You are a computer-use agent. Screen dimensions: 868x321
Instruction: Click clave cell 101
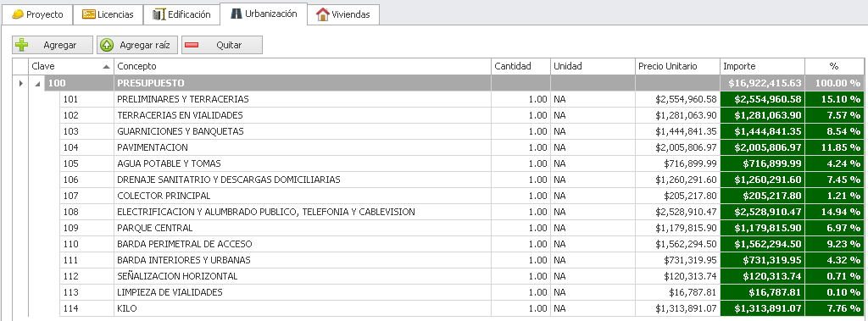[x=87, y=99]
